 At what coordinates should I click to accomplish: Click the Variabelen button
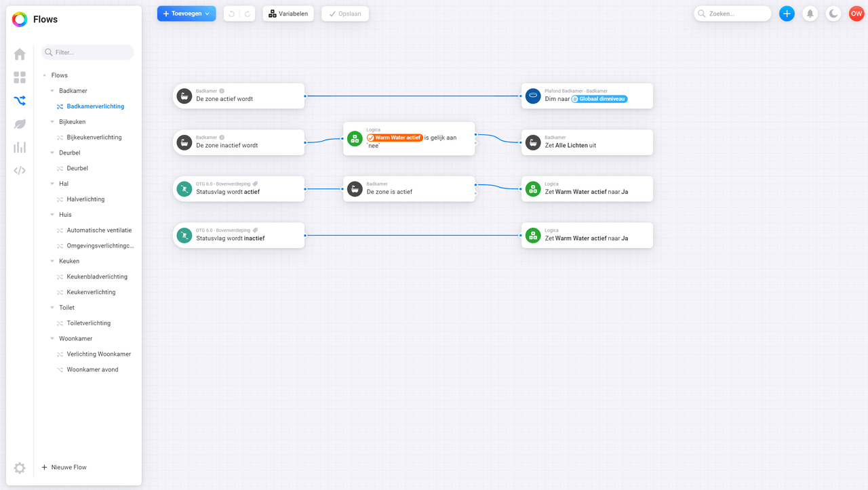coord(288,14)
